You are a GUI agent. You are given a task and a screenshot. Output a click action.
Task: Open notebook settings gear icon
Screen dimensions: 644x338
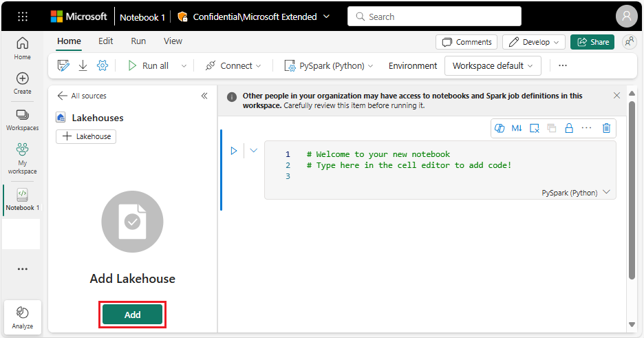[103, 65]
